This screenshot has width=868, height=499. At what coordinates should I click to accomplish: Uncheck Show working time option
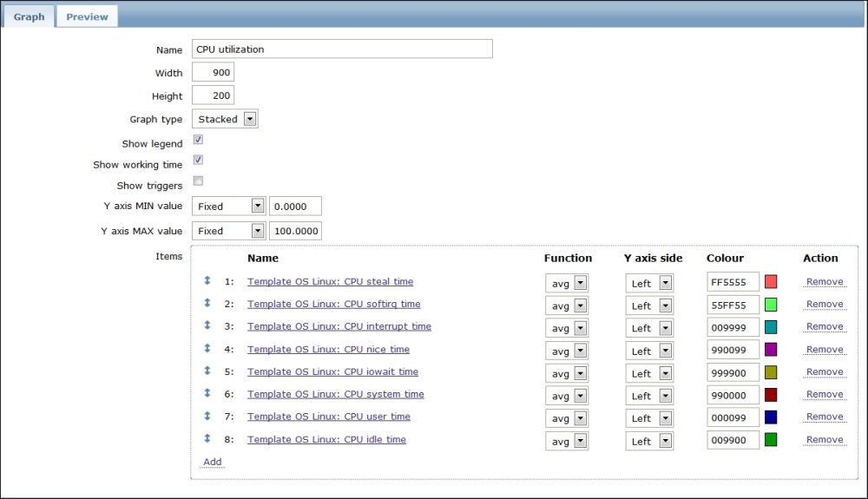tap(198, 161)
